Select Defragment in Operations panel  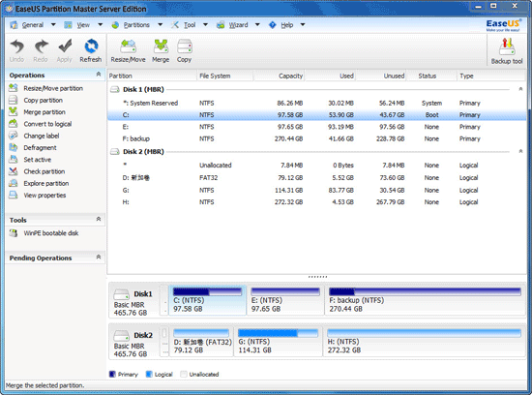[40, 148]
